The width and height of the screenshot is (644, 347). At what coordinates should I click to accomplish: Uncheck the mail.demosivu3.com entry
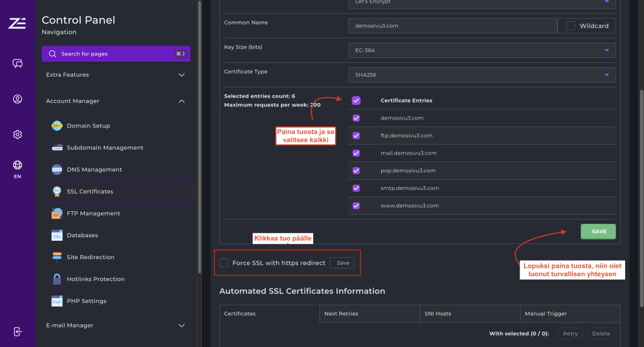[x=356, y=153]
